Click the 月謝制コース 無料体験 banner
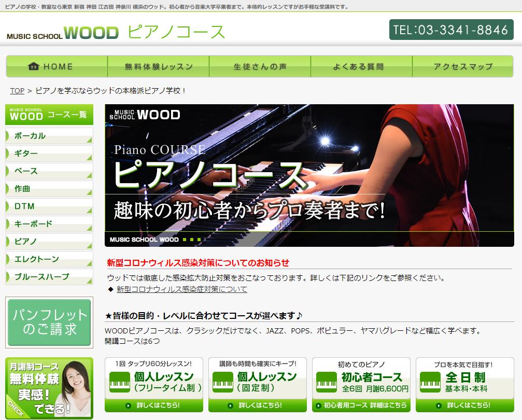Viewport: 522px width, 420px height. coord(49,388)
